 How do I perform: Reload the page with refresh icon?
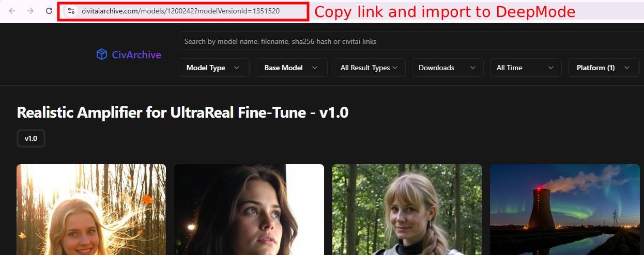tap(49, 11)
